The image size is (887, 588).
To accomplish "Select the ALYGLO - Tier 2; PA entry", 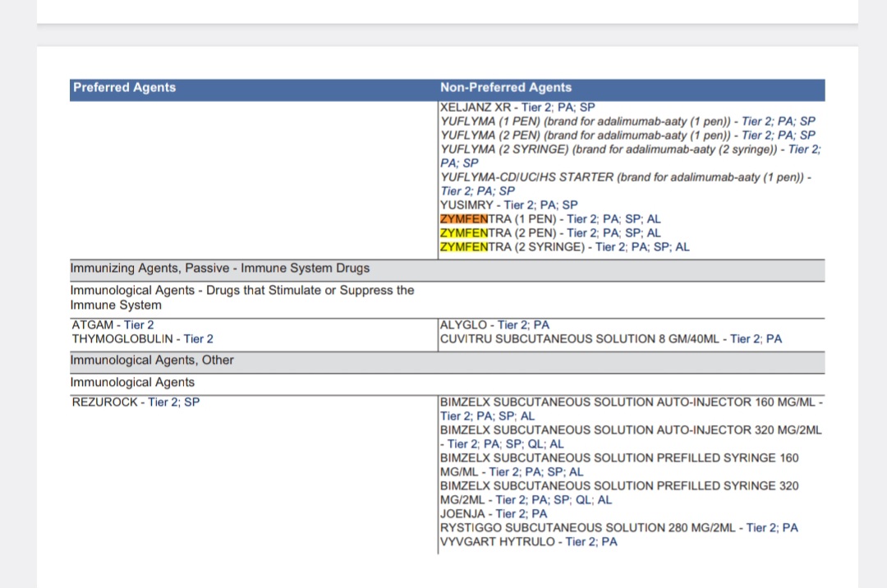I will (x=494, y=325).
